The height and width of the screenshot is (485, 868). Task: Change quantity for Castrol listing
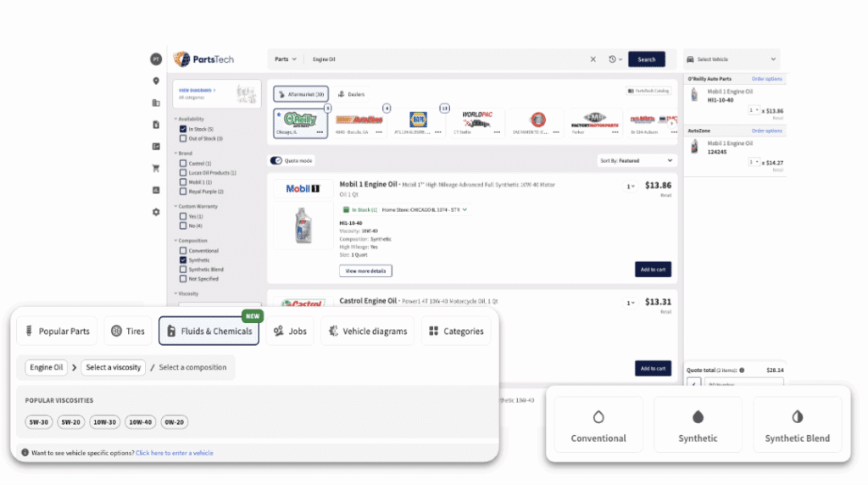tap(630, 303)
